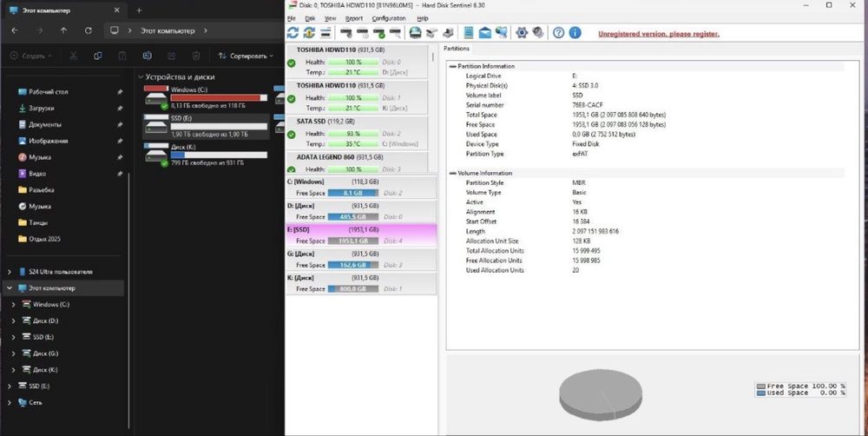The width and height of the screenshot is (868, 436).
Task: Open the Отдых 2025 folder in sidebar
Action: 39,239
